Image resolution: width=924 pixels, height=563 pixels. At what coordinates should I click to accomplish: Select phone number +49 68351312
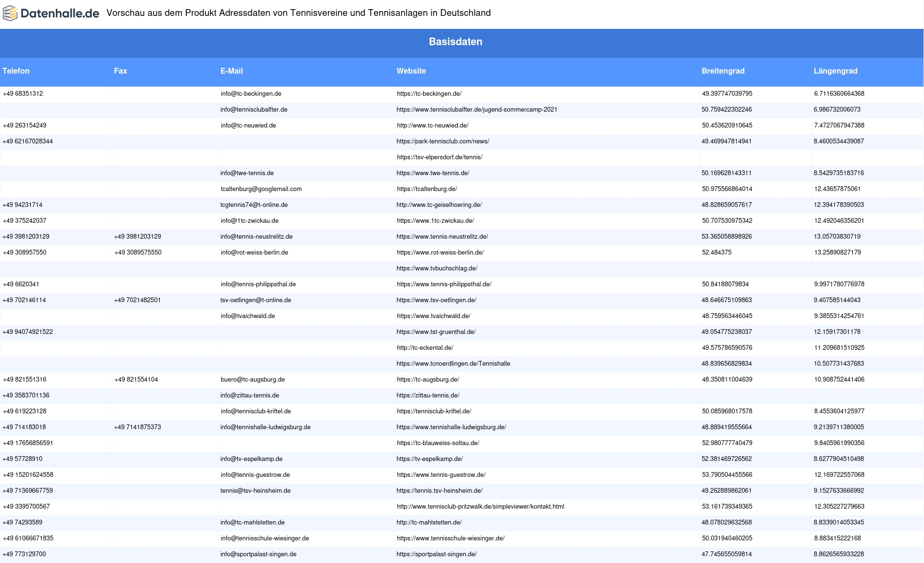click(23, 94)
